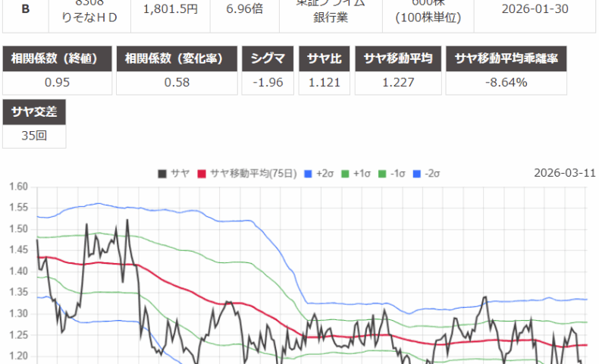Toggle the サヤ series in chart legend

174,174
